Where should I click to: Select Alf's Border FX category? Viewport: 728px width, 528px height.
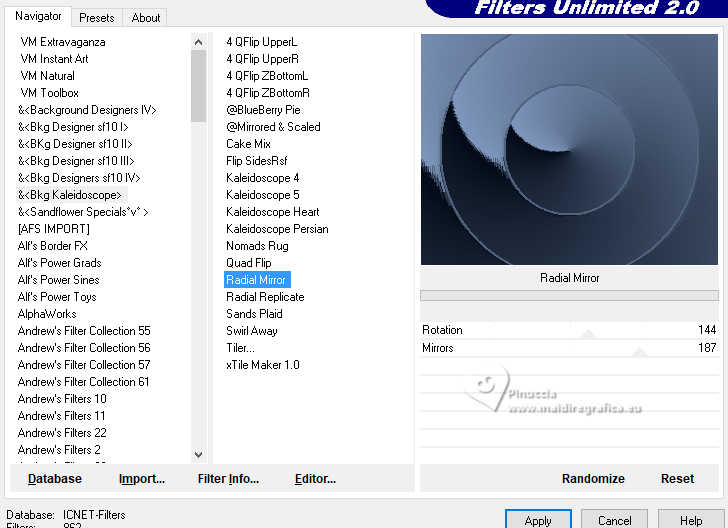52,246
